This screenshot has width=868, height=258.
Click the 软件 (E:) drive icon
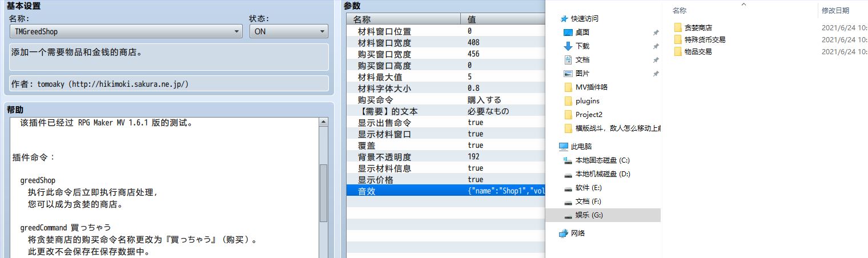(568, 188)
